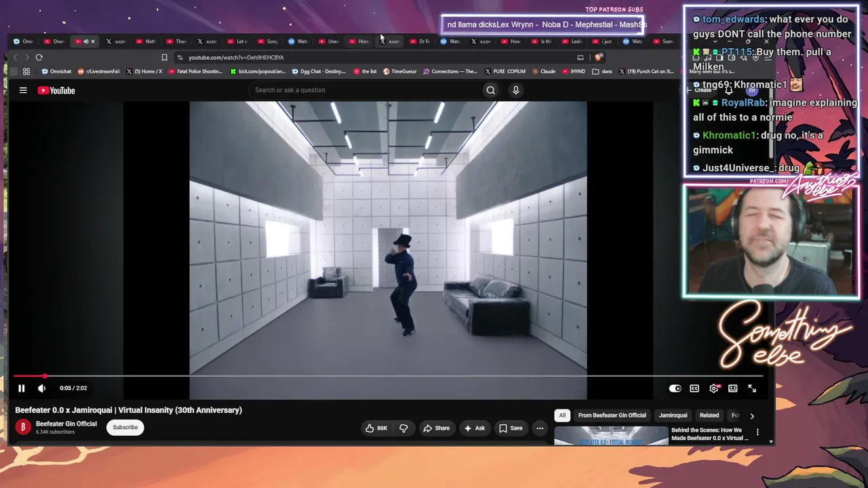Image resolution: width=868 pixels, height=488 pixels.
Task: Seek on the red video progress bar
Action: click(x=388, y=375)
